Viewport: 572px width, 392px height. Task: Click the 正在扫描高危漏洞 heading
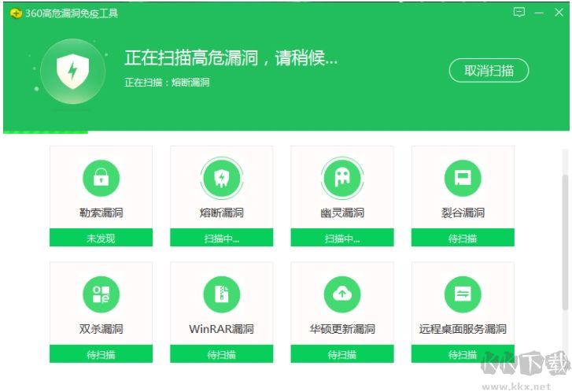click(x=231, y=58)
